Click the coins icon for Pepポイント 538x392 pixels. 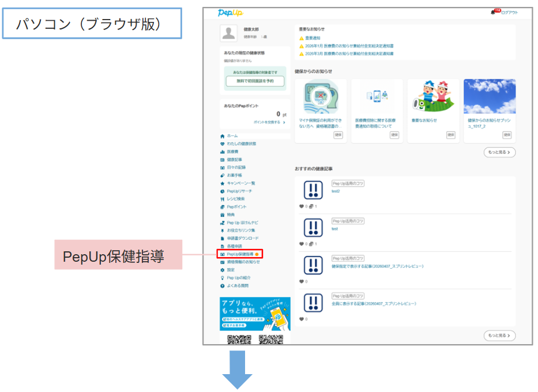[x=223, y=207]
